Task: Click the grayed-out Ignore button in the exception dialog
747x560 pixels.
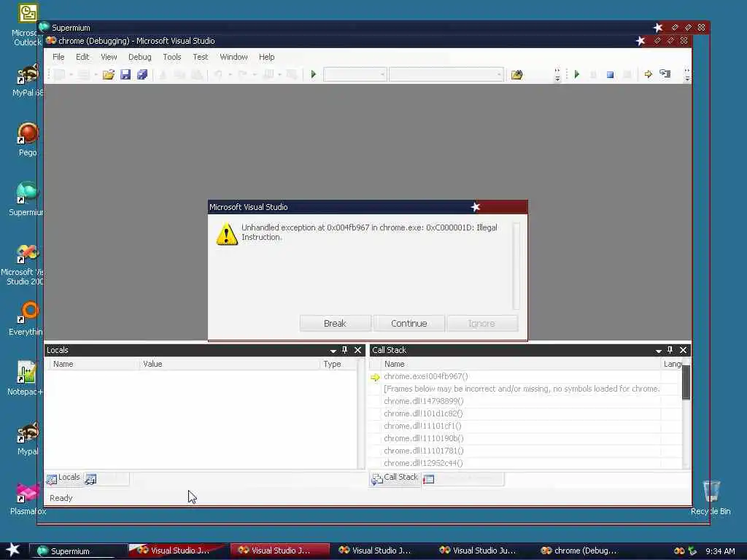Action: (481, 323)
